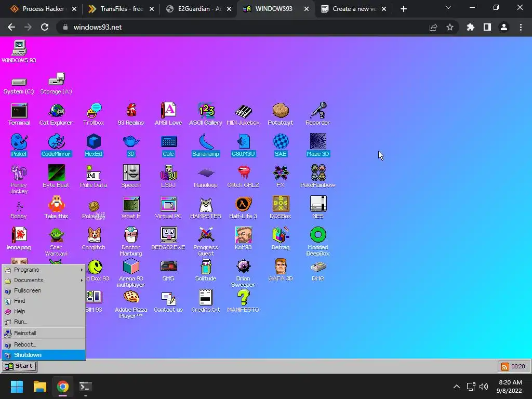Open Half-Life 3 icon
This screenshot has width=532, height=399.
(x=243, y=208)
